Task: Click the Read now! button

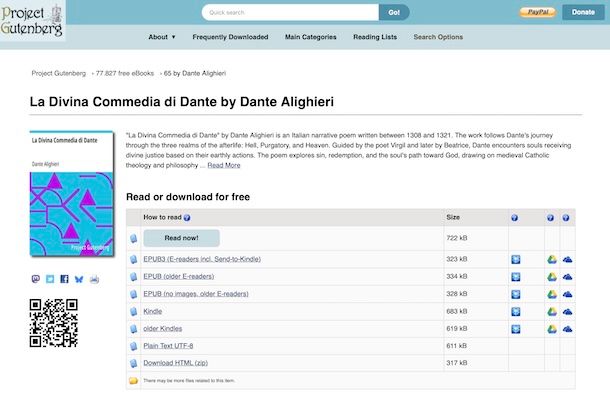Action: (181, 238)
